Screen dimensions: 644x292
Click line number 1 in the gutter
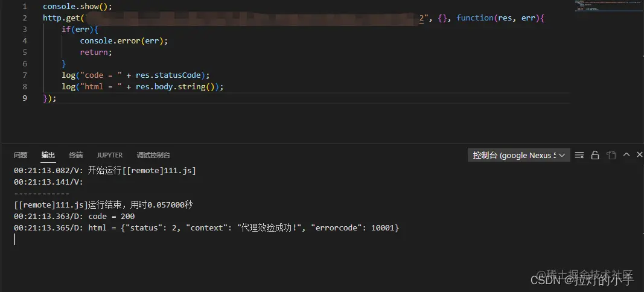coord(25,7)
